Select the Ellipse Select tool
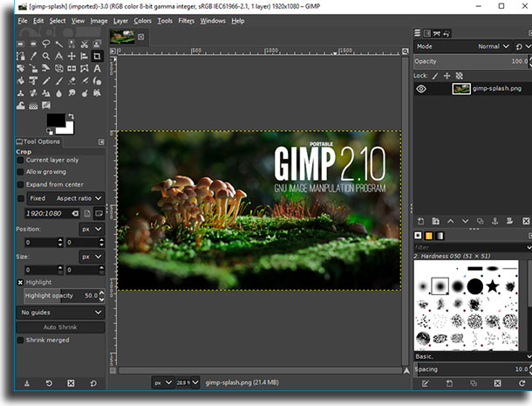 33,44
